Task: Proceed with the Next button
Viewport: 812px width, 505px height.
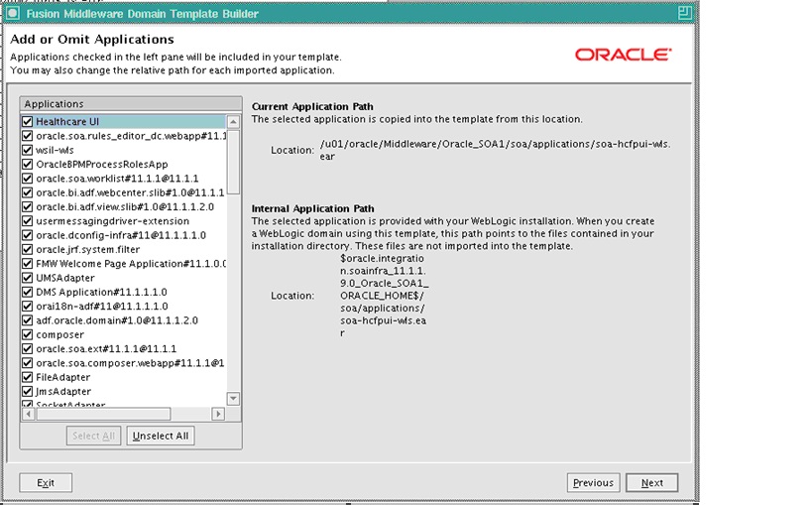Action: click(652, 483)
